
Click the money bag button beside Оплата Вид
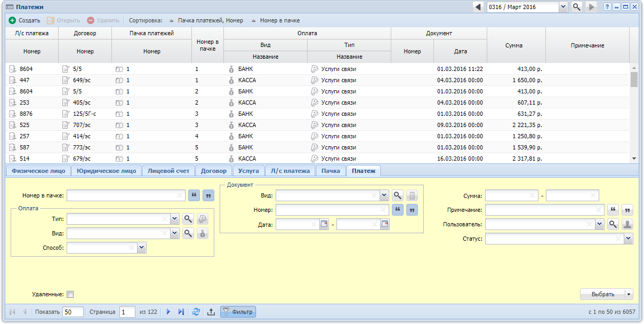pyautogui.click(x=203, y=233)
